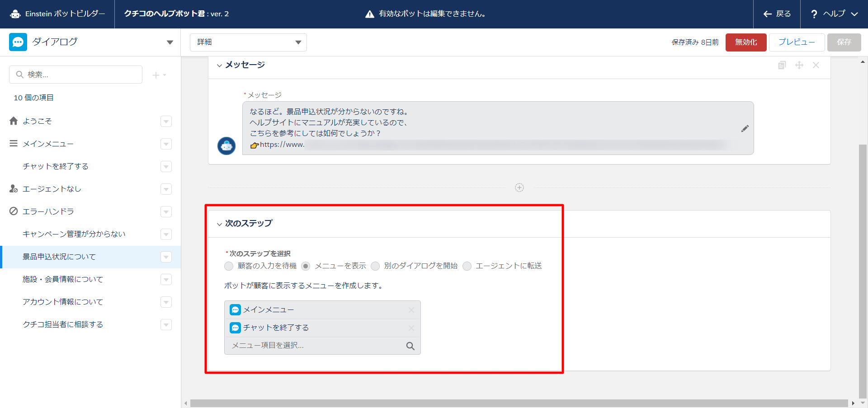Click the horizontal scrollbar at bottom
The image size is (868, 408).
coord(519,403)
